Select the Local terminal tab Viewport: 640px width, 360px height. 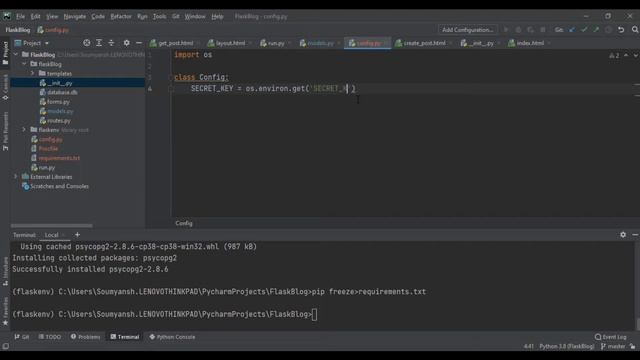(x=52, y=235)
